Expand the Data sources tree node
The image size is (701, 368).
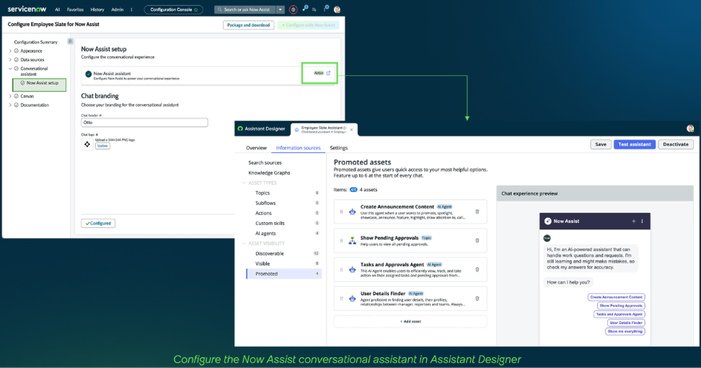point(10,59)
